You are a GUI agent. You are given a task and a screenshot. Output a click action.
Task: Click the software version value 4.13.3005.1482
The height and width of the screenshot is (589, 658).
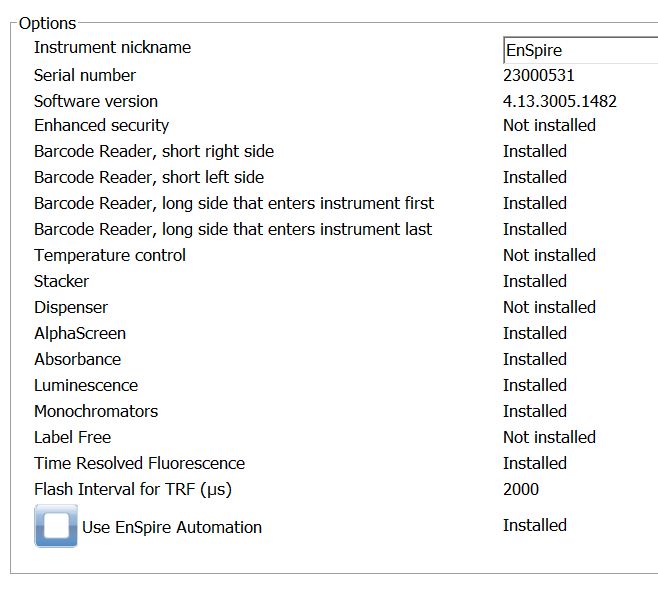point(559,101)
